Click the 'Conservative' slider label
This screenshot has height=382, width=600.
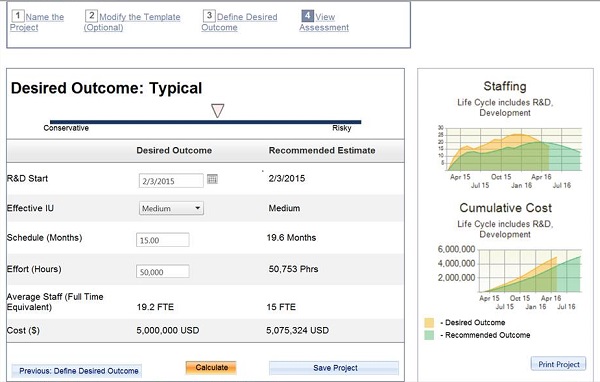[66, 128]
